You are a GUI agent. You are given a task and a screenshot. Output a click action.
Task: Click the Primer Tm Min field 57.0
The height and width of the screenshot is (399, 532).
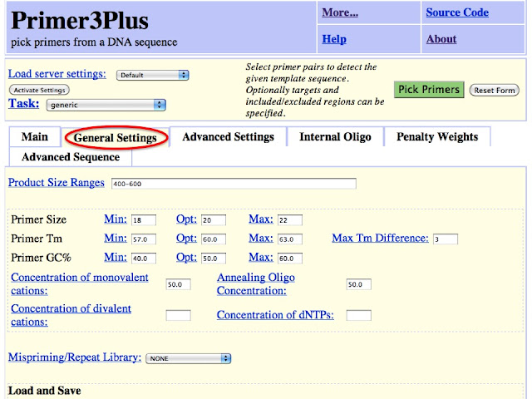144,239
